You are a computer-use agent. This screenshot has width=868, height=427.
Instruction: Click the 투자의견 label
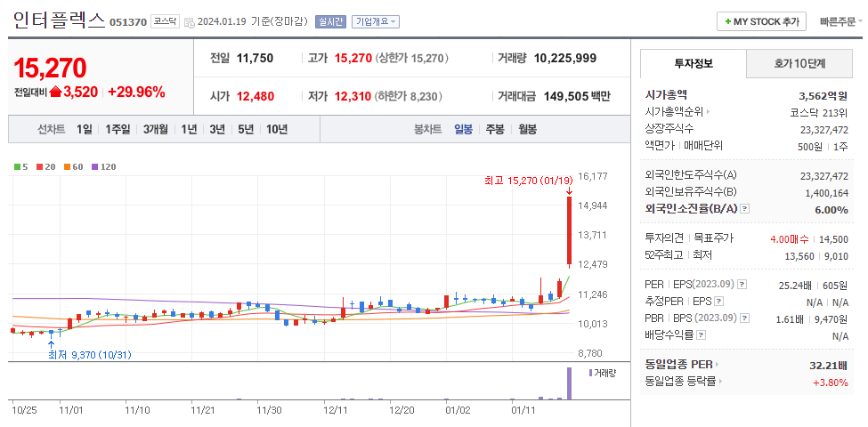coord(664,238)
